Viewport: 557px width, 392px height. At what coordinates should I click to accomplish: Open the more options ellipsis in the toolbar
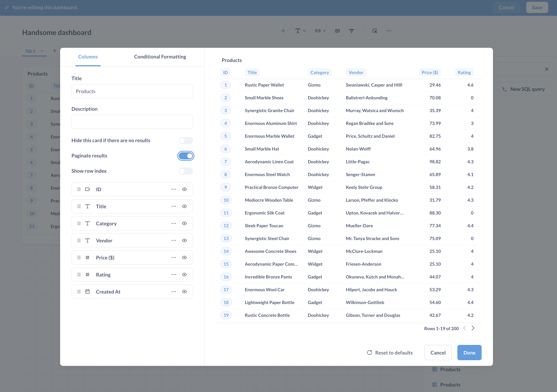389,31
